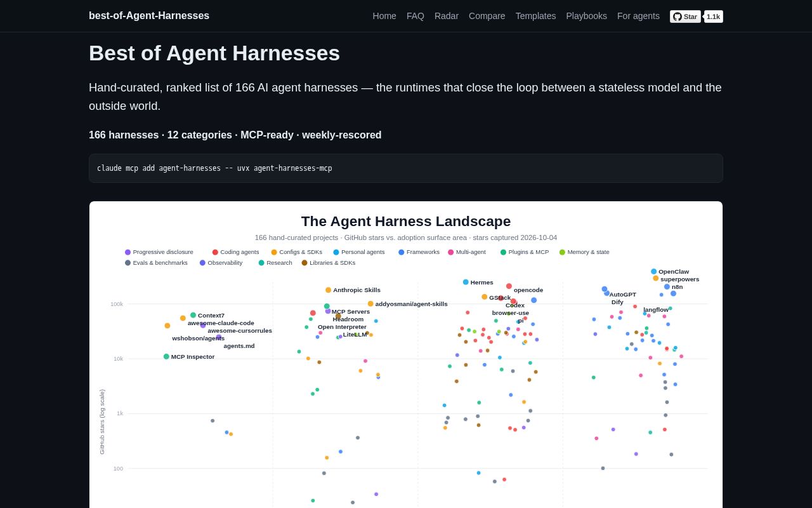This screenshot has width=812, height=508.
Task: Click the browser-use chart label
Action: pos(511,313)
